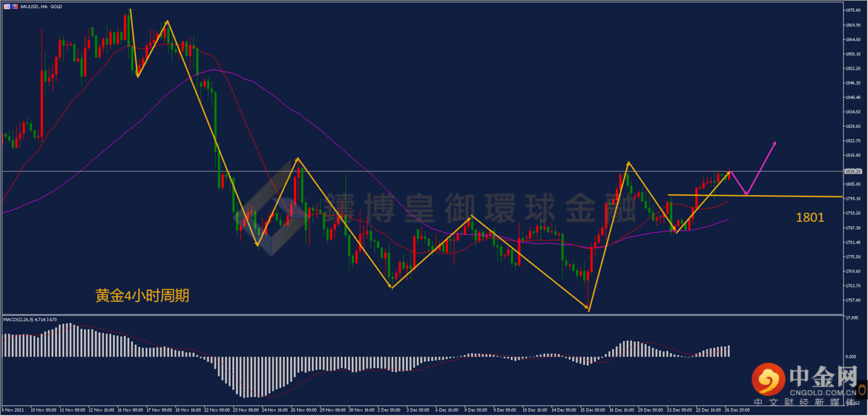868x416 pixels.
Task: Click the 1781.40 price axis label
Action: [x=852, y=242]
